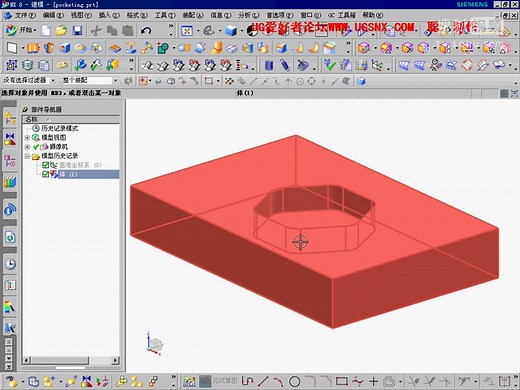The image size is (520, 390).
Task: Click the Fit view icon
Action: [x=187, y=31]
